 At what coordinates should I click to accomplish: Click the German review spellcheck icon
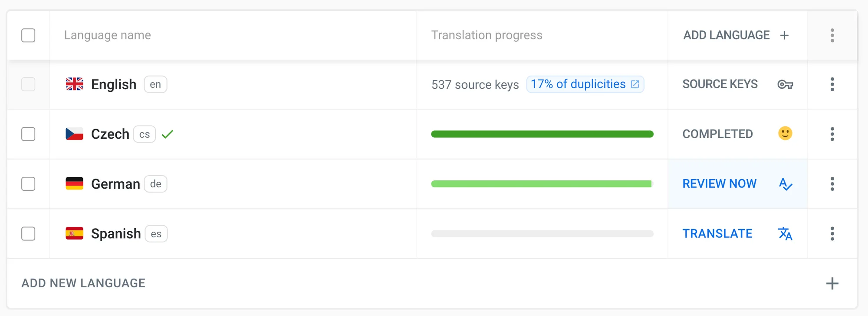[x=786, y=184]
